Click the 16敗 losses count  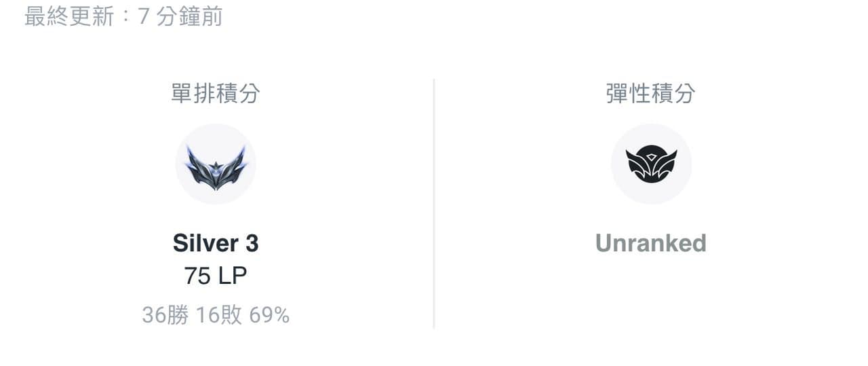click(x=219, y=315)
